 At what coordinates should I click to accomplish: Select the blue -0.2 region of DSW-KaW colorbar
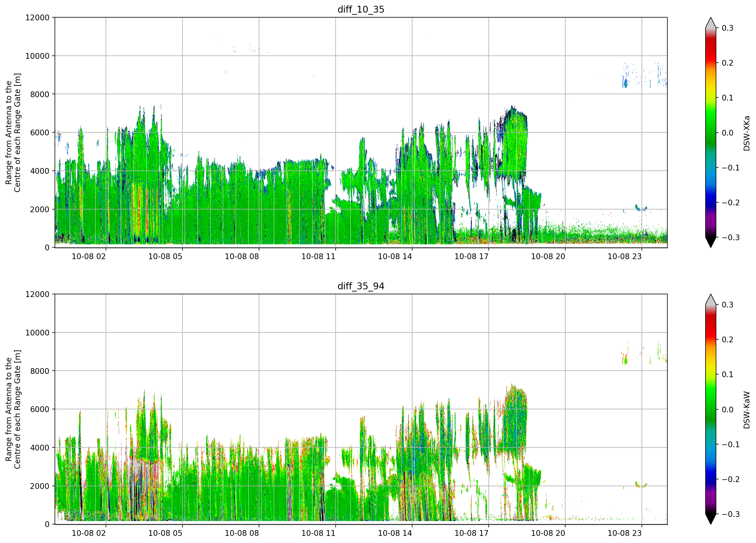710,479
